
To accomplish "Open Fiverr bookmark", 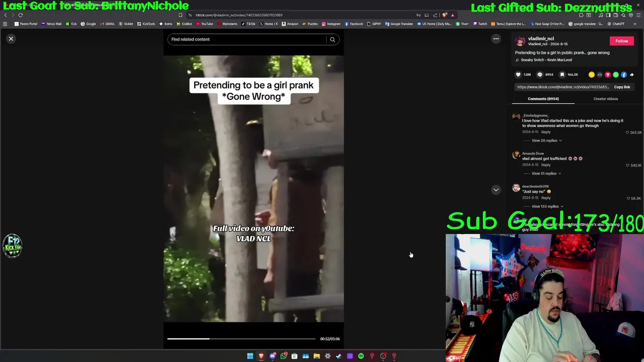I will coord(463,24).
